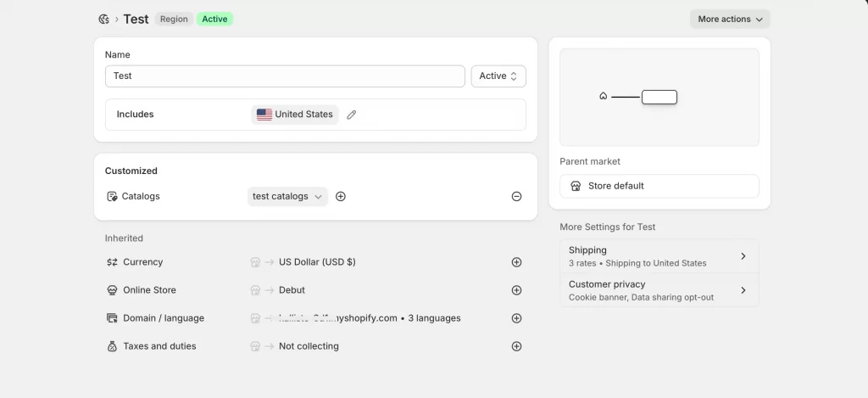Click plus icon next to test catalogs

341,196
